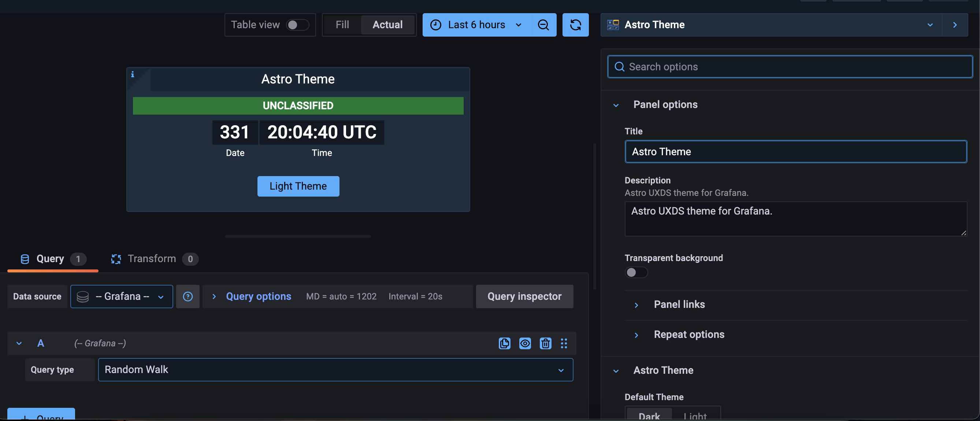980x421 pixels.
Task: Click the add Query button
Action: (41, 414)
